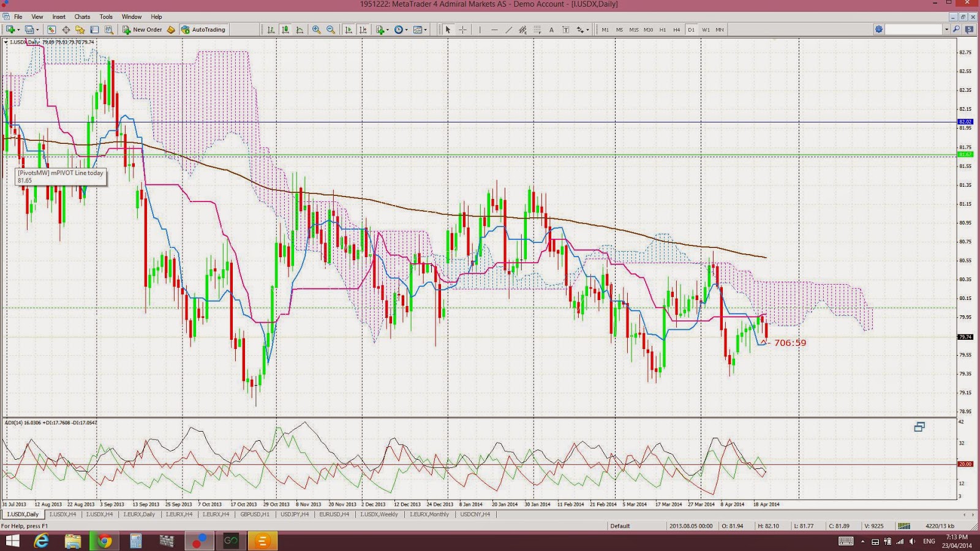Switch chart to bar chart mode
This screenshot has height=551, width=980.
(x=271, y=29)
